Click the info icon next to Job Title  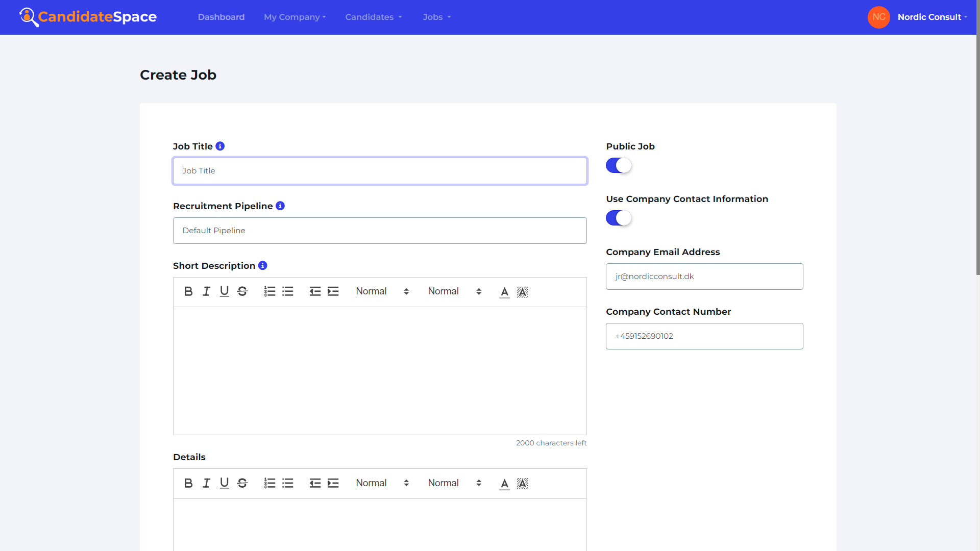220,146
